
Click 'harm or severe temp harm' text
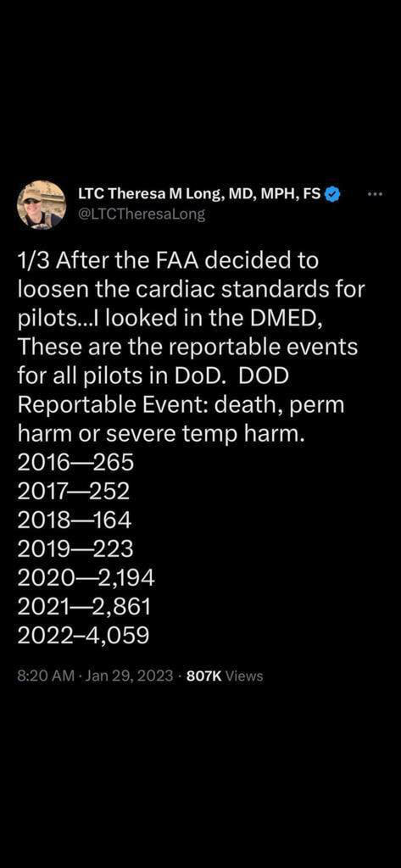[x=161, y=433]
